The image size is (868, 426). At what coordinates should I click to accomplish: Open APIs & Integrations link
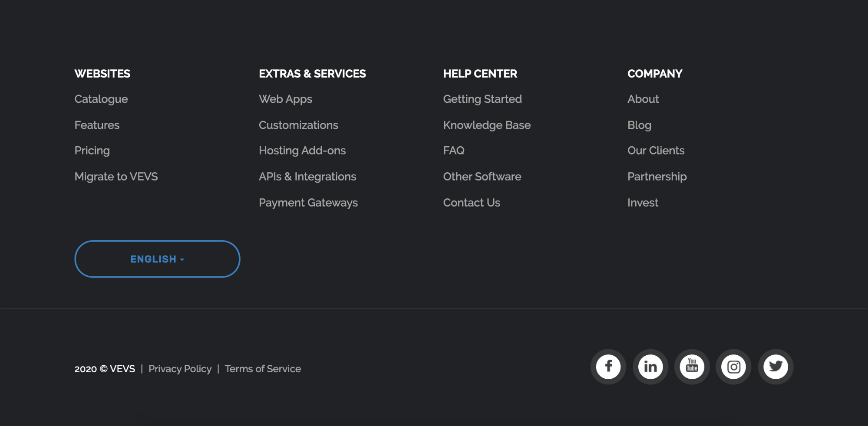(307, 177)
